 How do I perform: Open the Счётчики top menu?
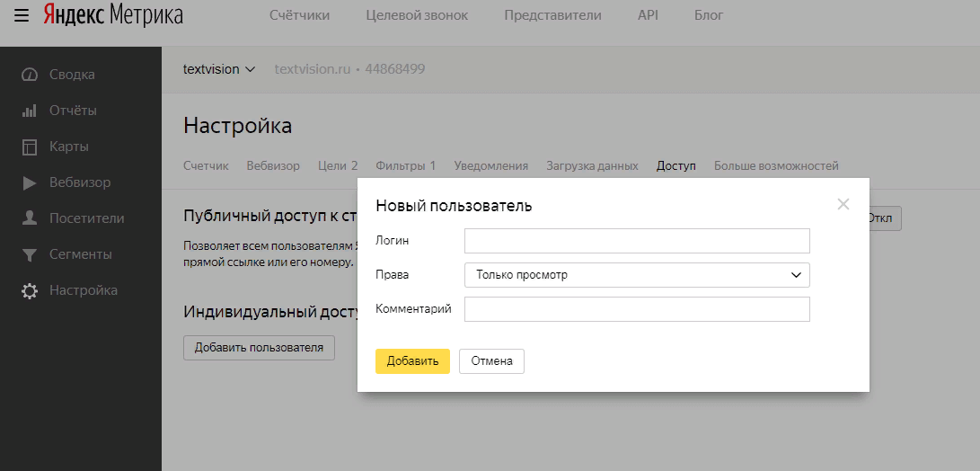pos(299,15)
